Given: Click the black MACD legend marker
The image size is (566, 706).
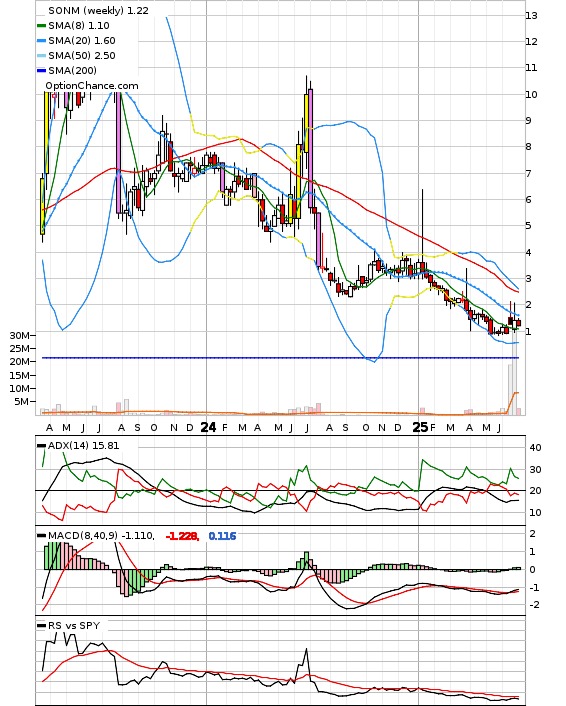Looking at the screenshot, I should (41, 536).
